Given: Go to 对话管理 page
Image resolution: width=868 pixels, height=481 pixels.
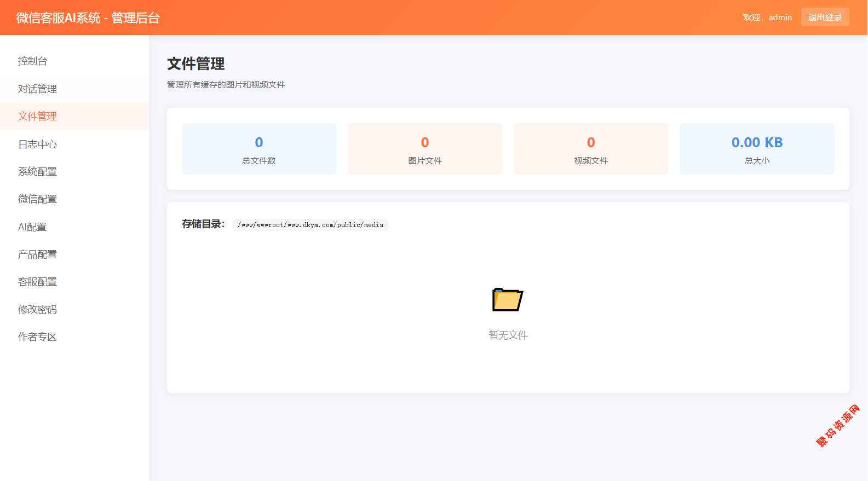Looking at the screenshot, I should point(37,89).
